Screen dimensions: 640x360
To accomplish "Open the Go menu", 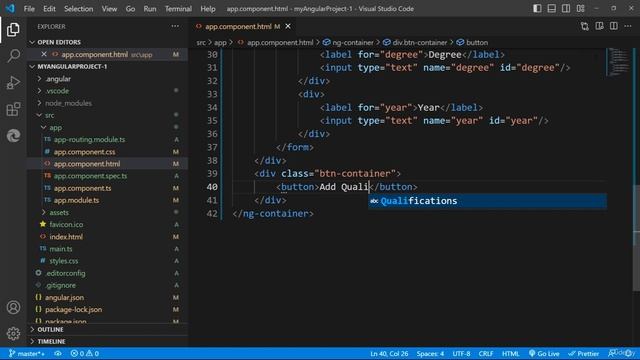I will (x=130, y=9).
